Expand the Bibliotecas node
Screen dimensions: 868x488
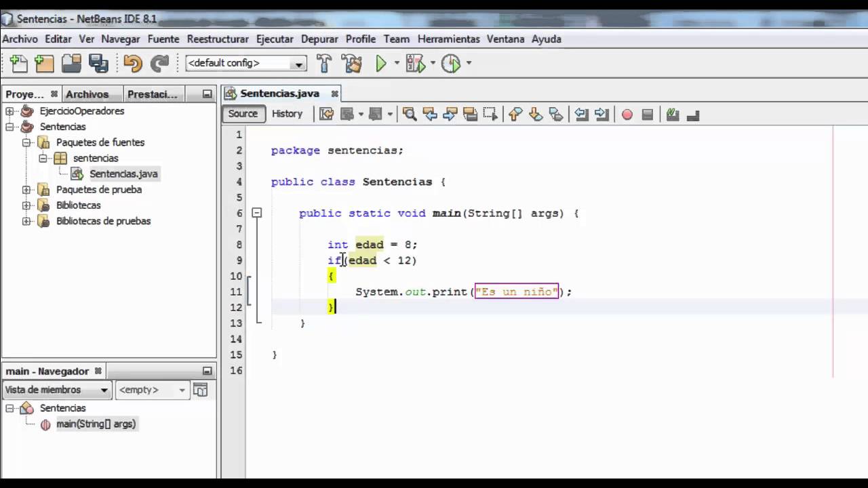click(x=26, y=205)
